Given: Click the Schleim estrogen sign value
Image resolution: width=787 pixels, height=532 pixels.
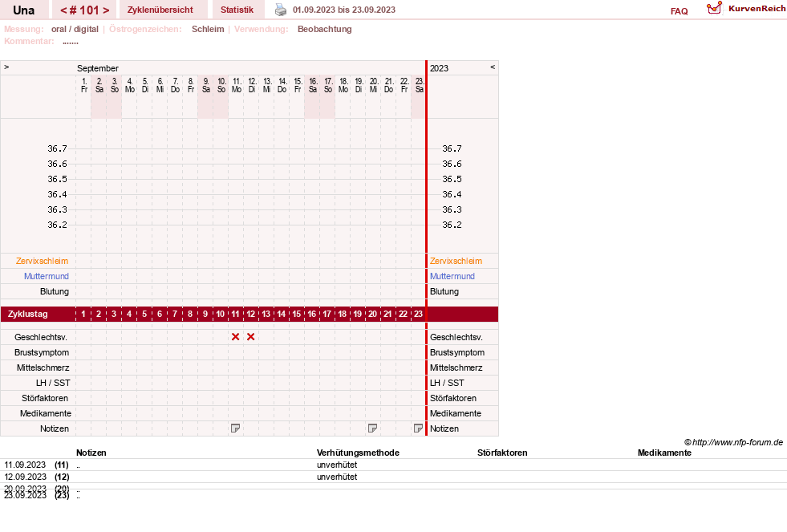Looking at the screenshot, I should (x=208, y=29).
